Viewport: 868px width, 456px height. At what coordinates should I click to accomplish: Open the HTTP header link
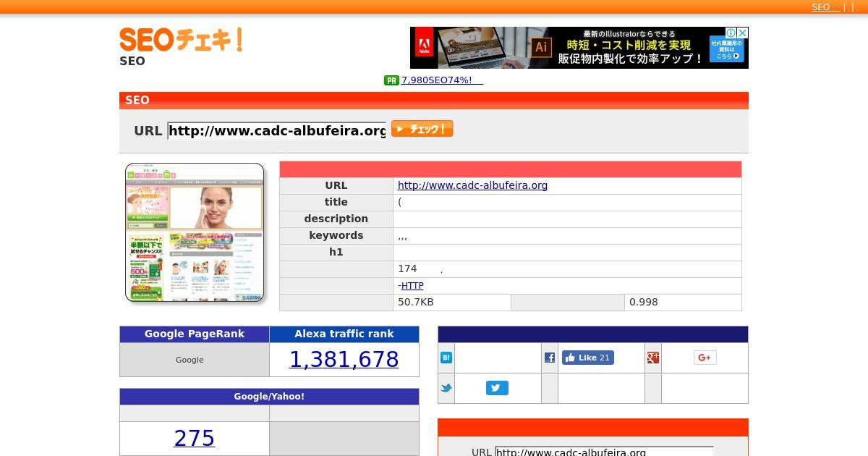tap(412, 286)
